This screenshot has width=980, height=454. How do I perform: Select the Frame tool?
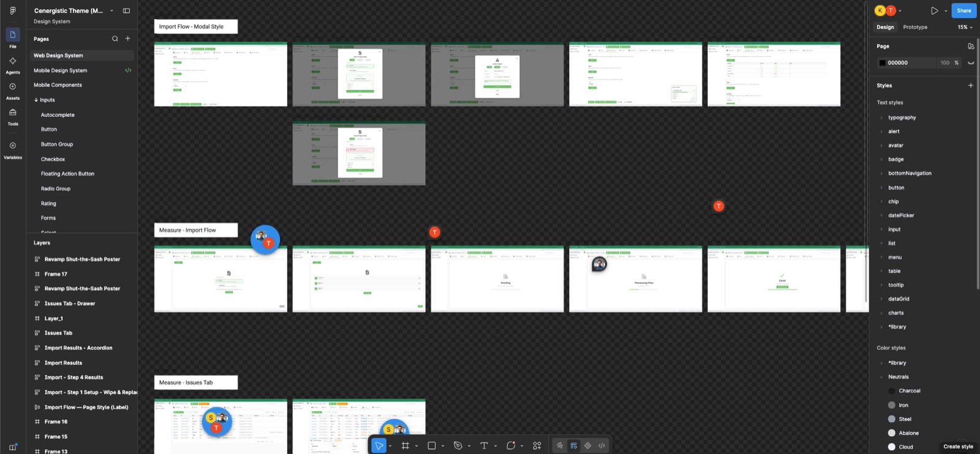(405, 445)
